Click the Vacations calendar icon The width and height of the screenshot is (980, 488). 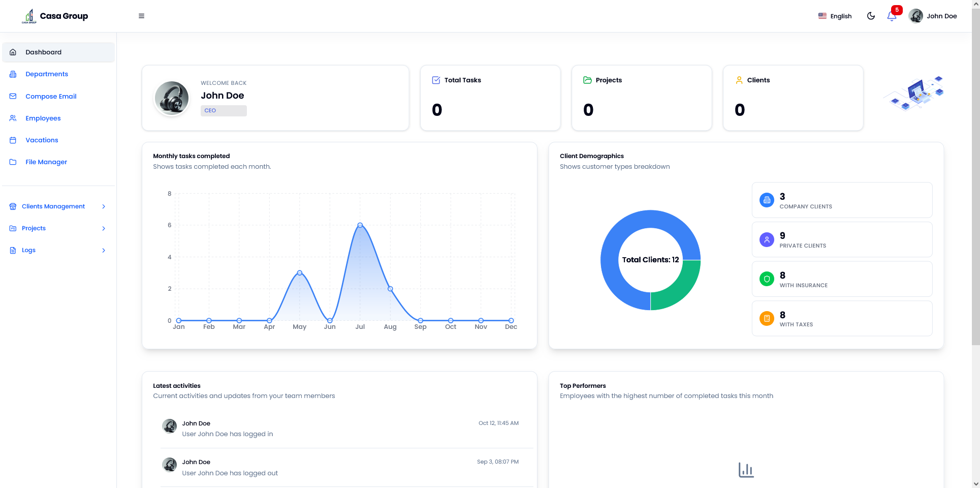coord(13,140)
